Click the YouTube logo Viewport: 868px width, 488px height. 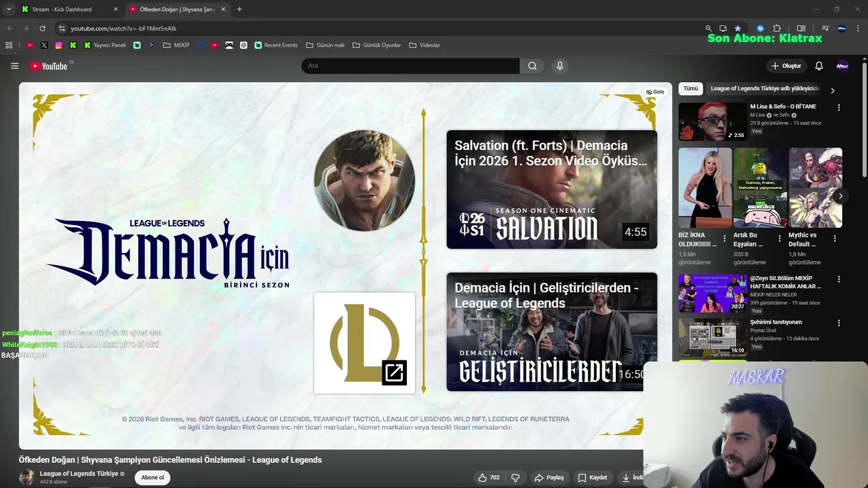(50, 66)
